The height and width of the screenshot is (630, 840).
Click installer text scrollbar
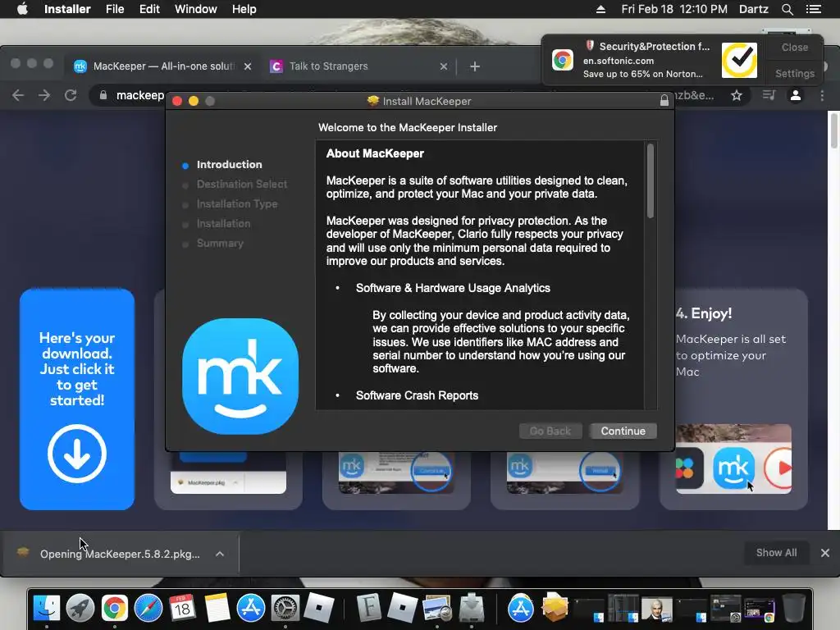(651, 180)
